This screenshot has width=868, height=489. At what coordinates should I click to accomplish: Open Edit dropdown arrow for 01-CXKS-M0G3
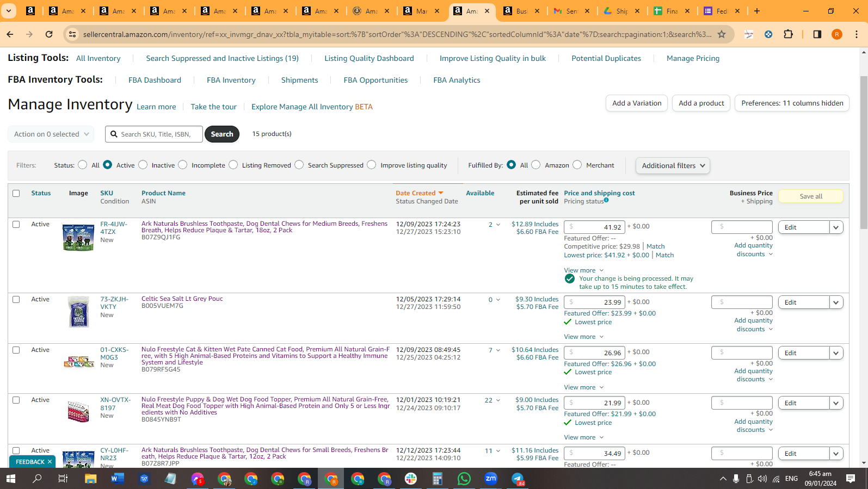click(836, 353)
